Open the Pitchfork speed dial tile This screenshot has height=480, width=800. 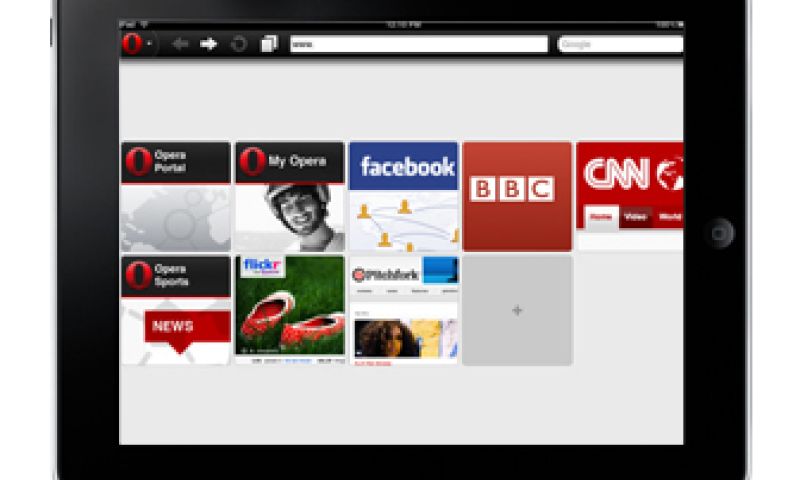tap(404, 311)
